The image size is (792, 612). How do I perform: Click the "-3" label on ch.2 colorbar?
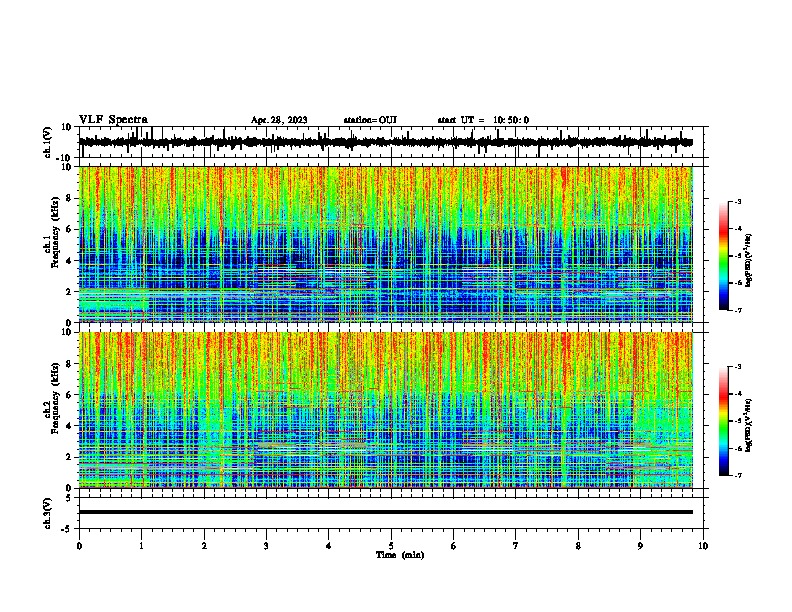point(737,367)
